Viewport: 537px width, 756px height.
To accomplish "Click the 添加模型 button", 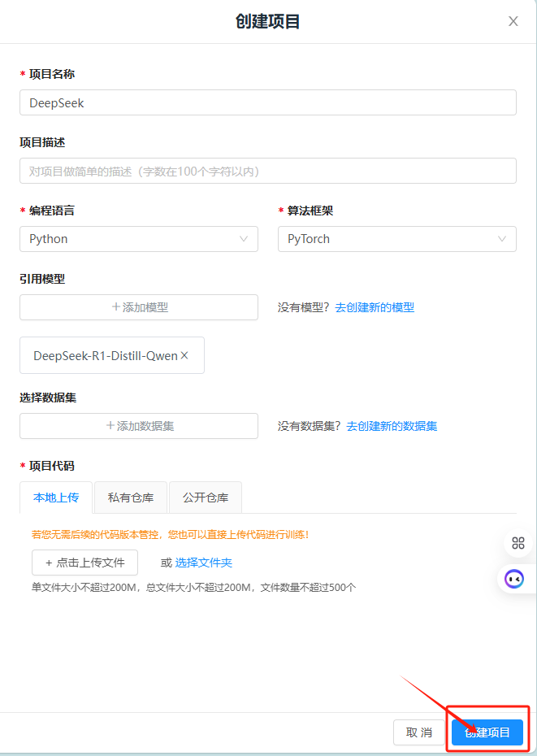I will click(139, 307).
